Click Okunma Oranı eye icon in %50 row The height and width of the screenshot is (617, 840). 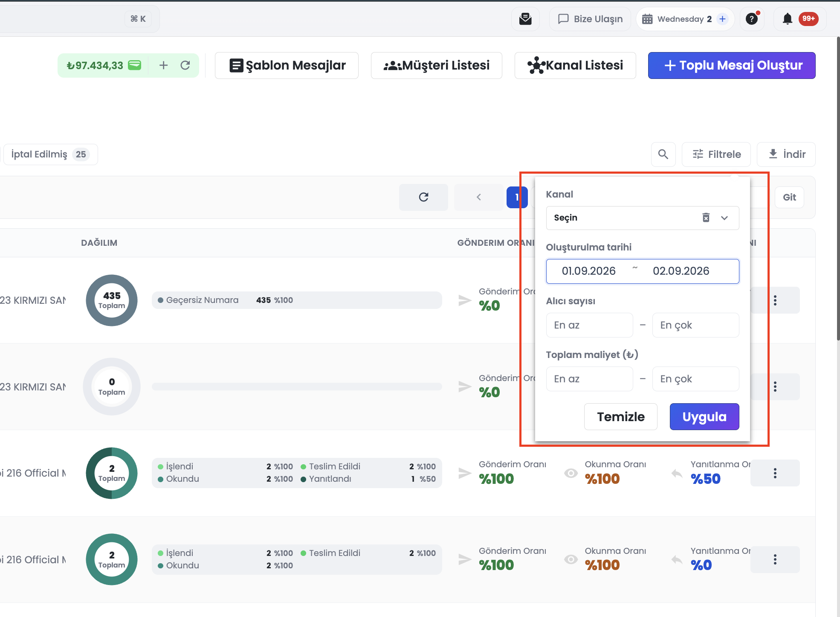[571, 473]
